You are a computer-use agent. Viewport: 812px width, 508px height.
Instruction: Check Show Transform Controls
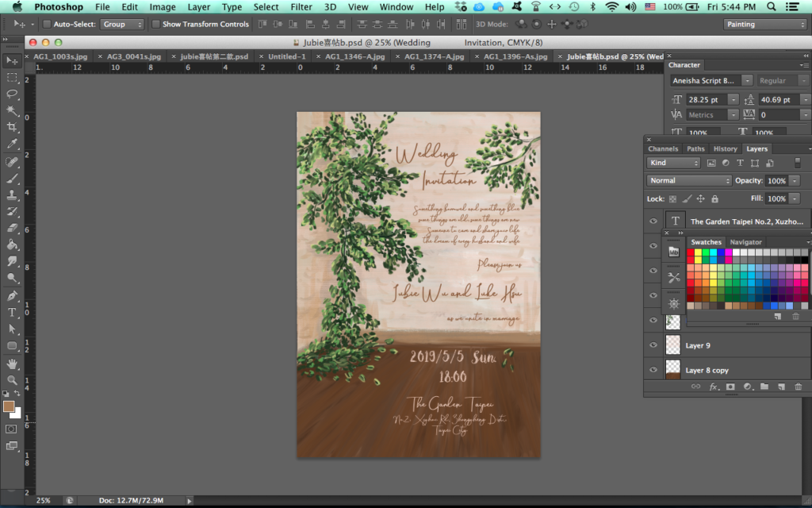pos(155,25)
